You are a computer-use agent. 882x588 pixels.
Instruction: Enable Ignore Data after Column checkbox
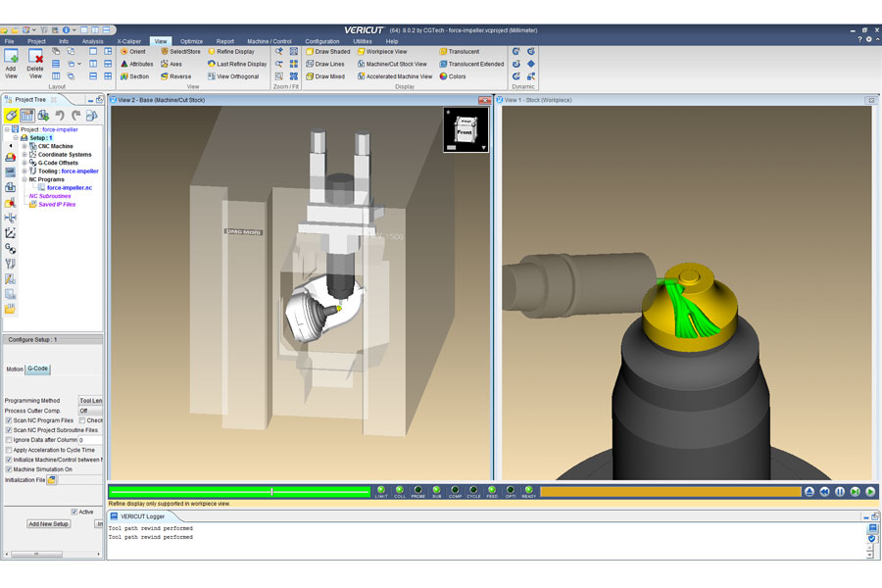[x=9, y=440]
